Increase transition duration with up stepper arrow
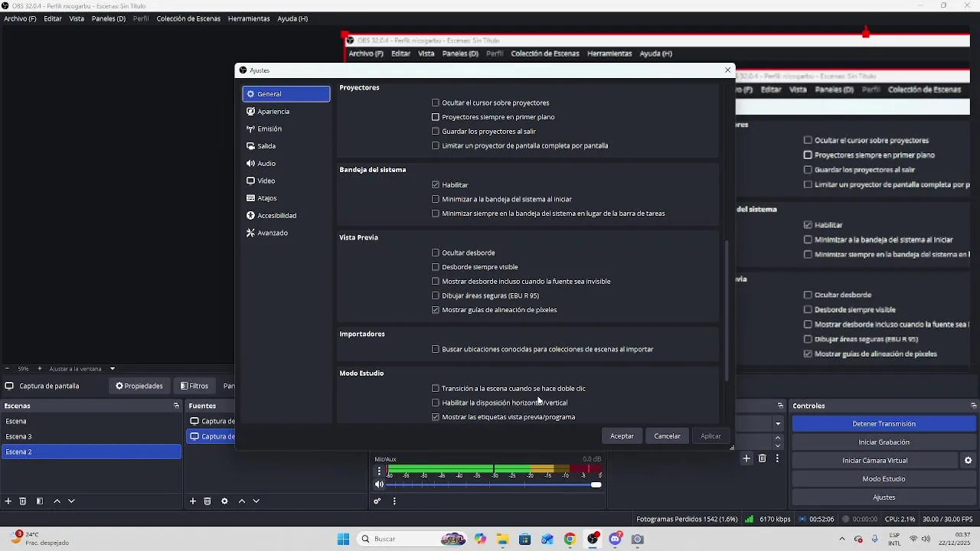The width and height of the screenshot is (980, 551). pyautogui.click(x=778, y=438)
